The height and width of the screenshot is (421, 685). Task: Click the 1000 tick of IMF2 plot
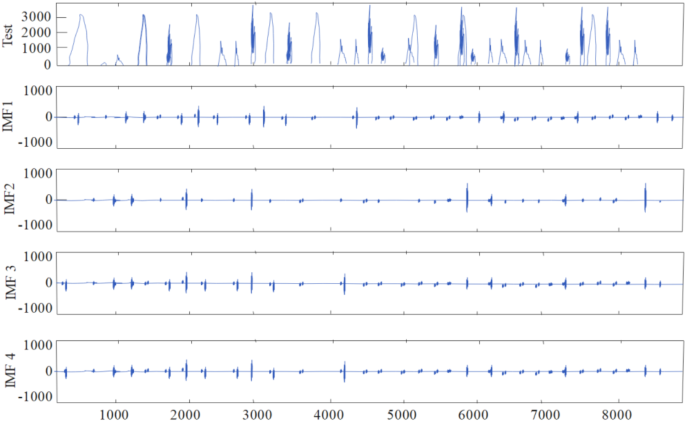coord(38,173)
